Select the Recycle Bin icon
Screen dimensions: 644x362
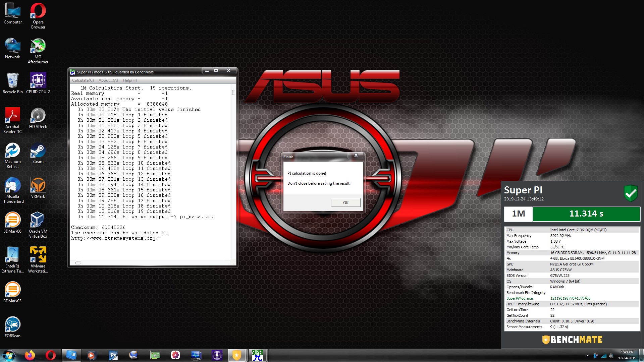point(13,83)
